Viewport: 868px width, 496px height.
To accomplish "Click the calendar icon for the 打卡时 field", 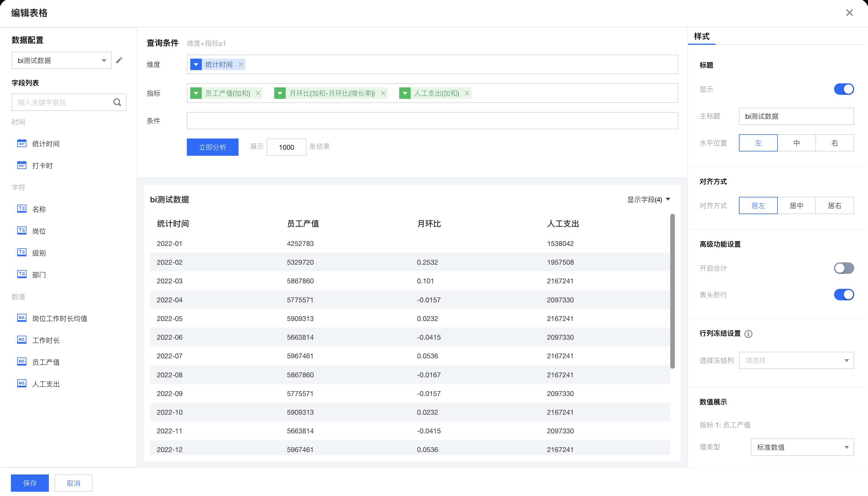I will click(x=22, y=165).
